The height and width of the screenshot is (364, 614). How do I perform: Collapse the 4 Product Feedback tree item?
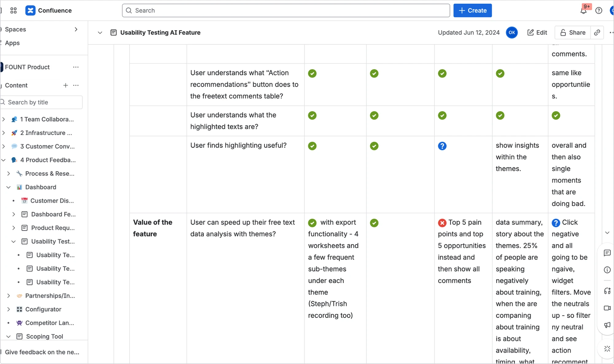pos(3,160)
